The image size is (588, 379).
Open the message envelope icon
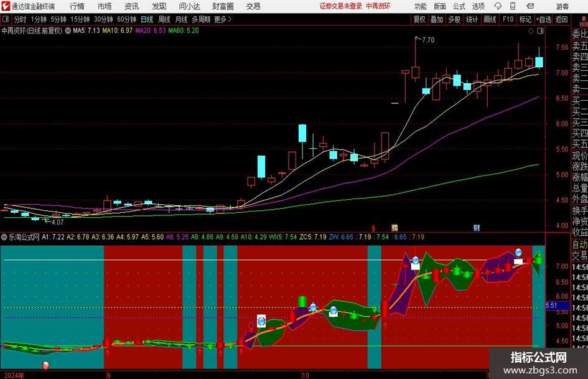click(x=530, y=6)
